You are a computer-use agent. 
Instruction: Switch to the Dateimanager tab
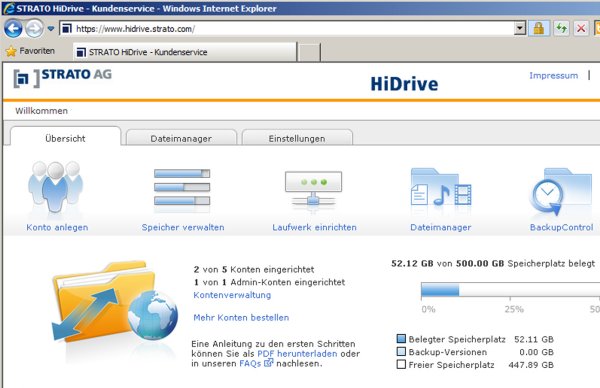[x=181, y=139]
